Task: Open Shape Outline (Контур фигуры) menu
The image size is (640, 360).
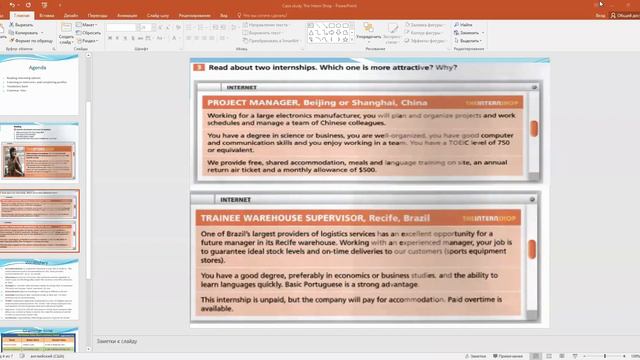Action: pyautogui.click(x=424, y=33)
